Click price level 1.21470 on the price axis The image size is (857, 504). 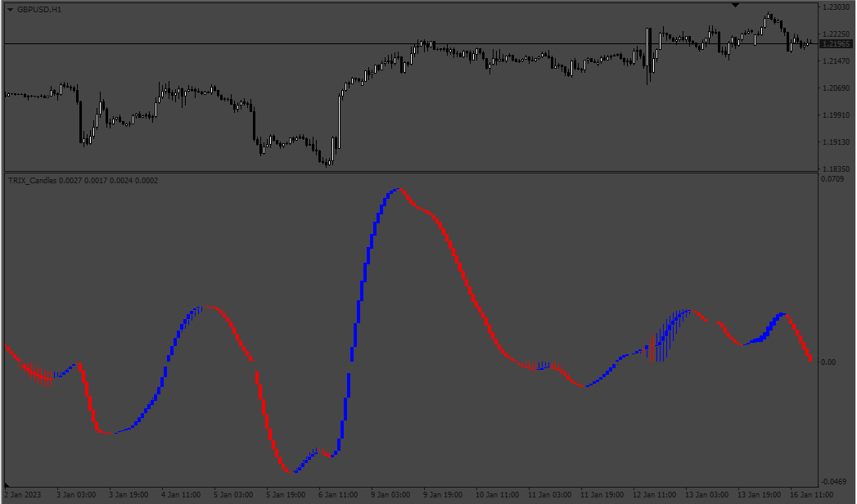[836, 61]
